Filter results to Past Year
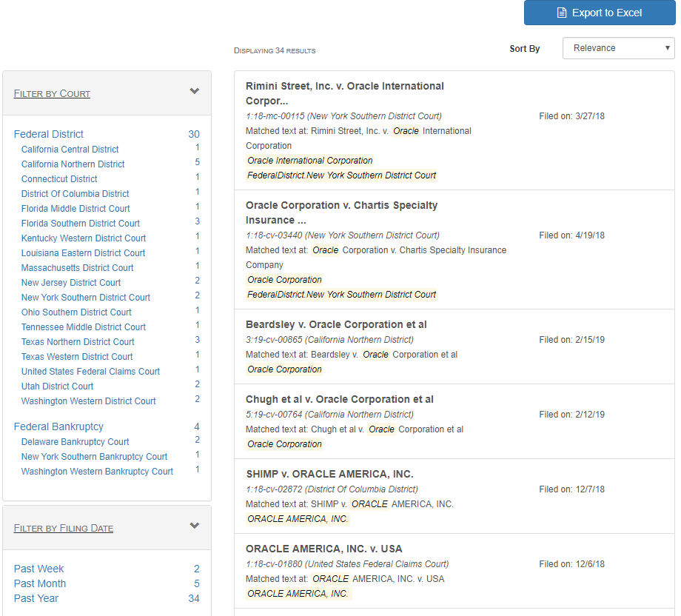681x616 pixels. [36, 598]
